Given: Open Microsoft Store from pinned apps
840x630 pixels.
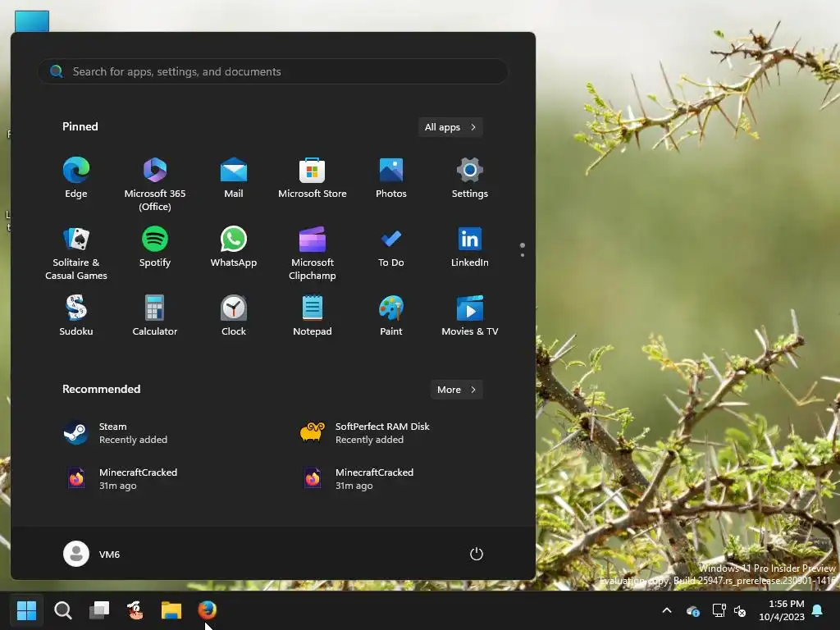Looking at the screenshot, I should point(313,178).
